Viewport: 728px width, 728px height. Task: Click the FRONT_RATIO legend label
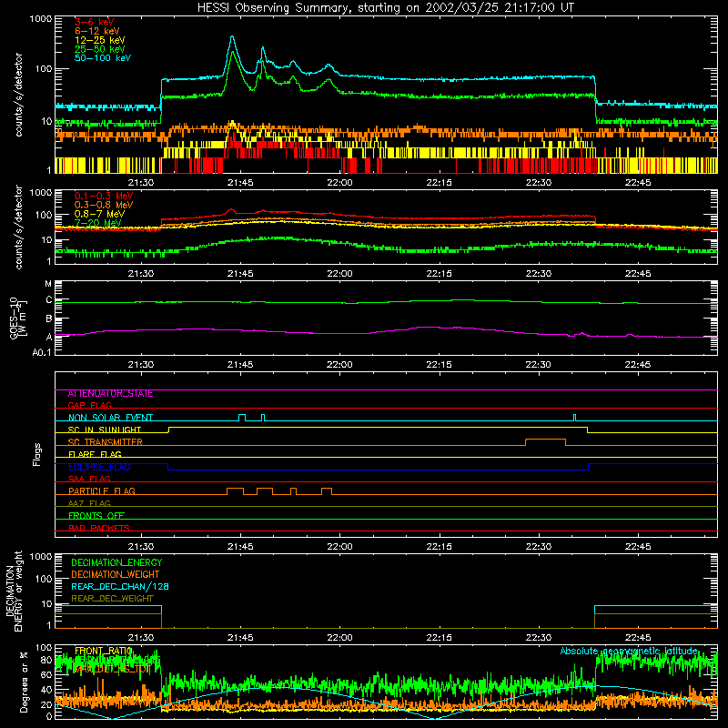pyautogui.click(x=103, y=652)
